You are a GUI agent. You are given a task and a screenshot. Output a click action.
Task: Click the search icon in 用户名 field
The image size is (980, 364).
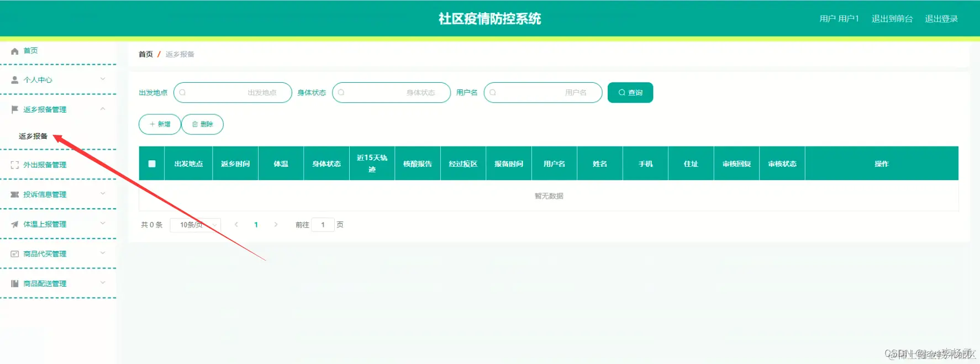pyautogui.click(x=493, y=92)
